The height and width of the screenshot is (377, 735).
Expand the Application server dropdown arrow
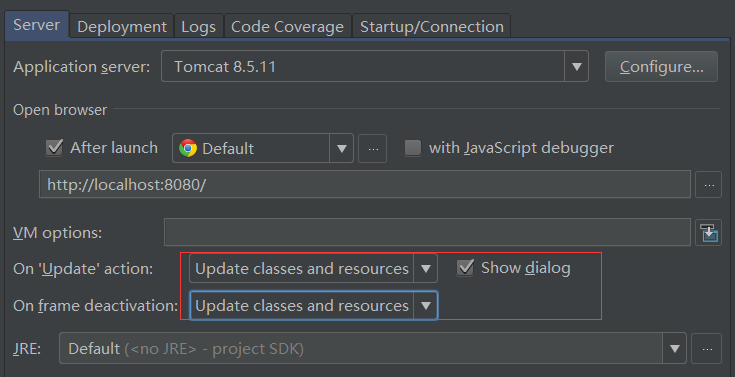(577, 67)
